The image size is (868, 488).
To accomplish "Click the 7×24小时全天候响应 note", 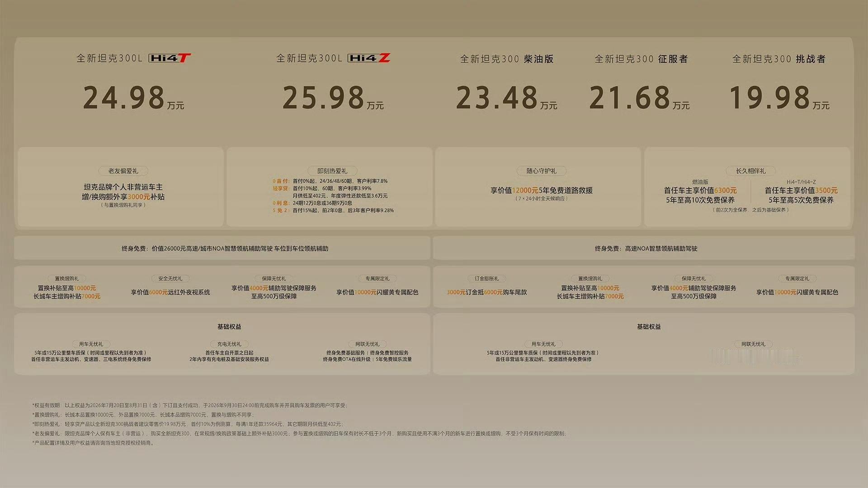I will [x=542, y=199].
